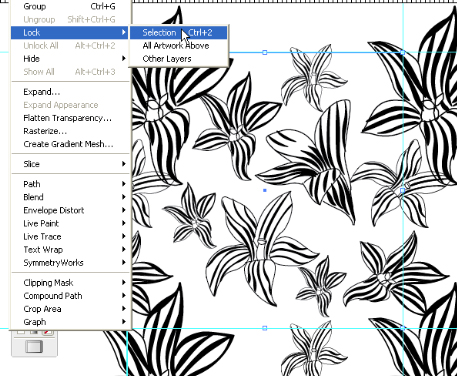This screenshot has width=457, height=376.
Task: Click the top-right bounding box handle
Action: pos(402,52)
